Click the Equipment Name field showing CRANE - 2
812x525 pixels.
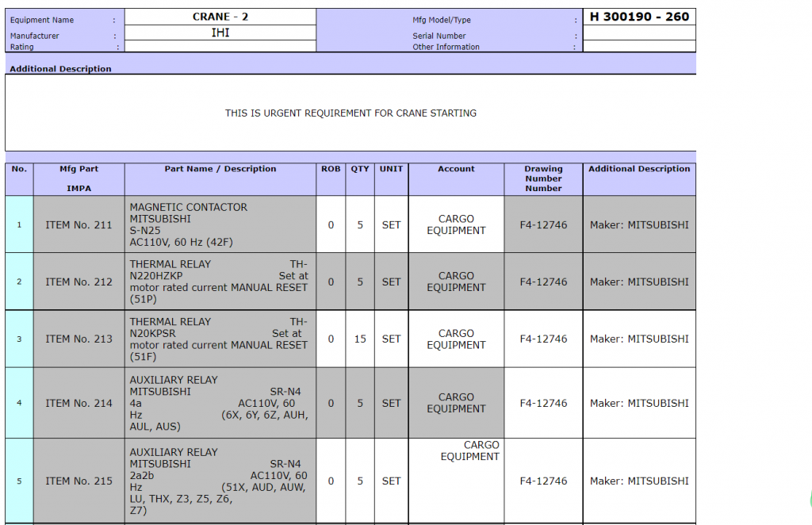click(x=220, y=17)
